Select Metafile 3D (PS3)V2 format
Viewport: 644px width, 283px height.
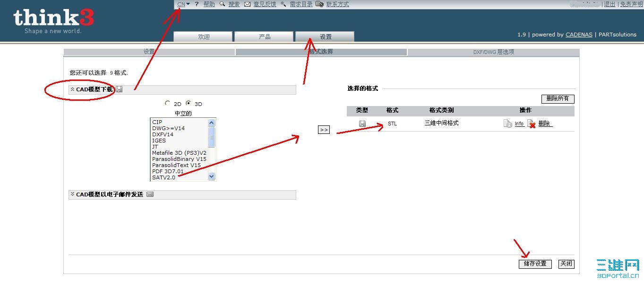pyautogui.click(x=179, y=153)
